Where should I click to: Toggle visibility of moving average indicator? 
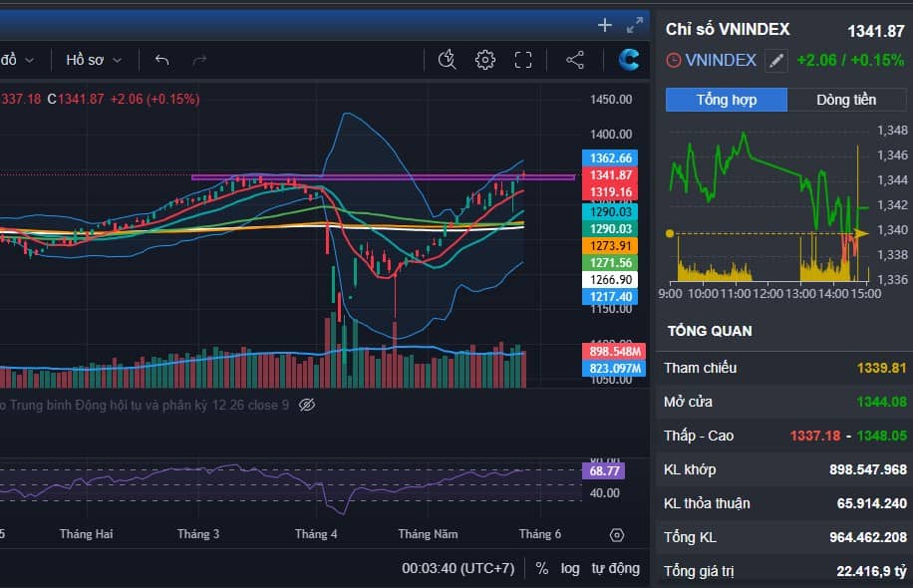307,405
